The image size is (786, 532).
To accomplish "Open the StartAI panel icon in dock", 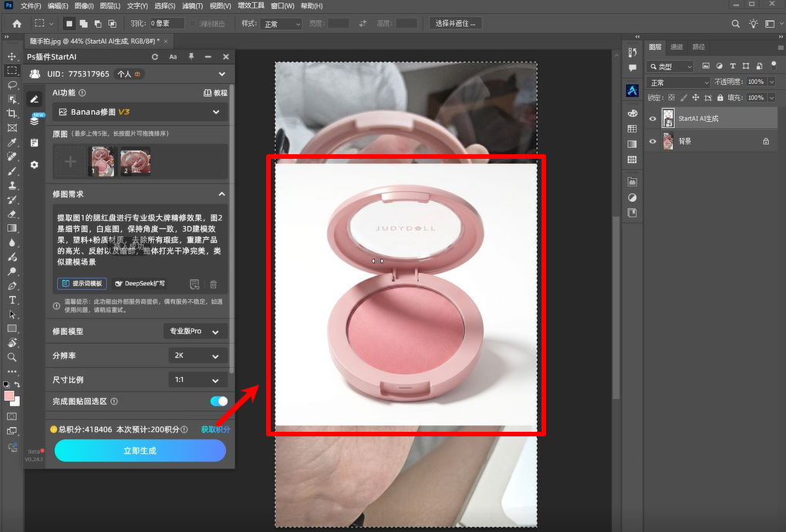I will coord(632,91).
